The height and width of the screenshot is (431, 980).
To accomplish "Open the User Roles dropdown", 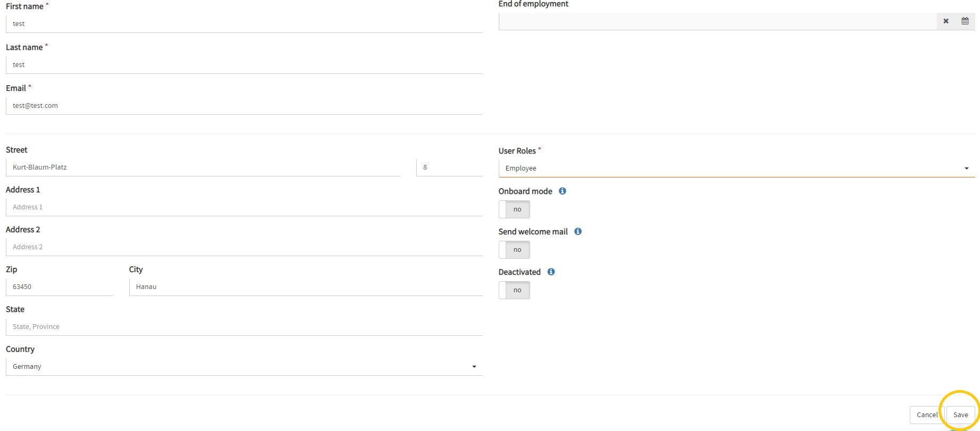I will [736, 168].
